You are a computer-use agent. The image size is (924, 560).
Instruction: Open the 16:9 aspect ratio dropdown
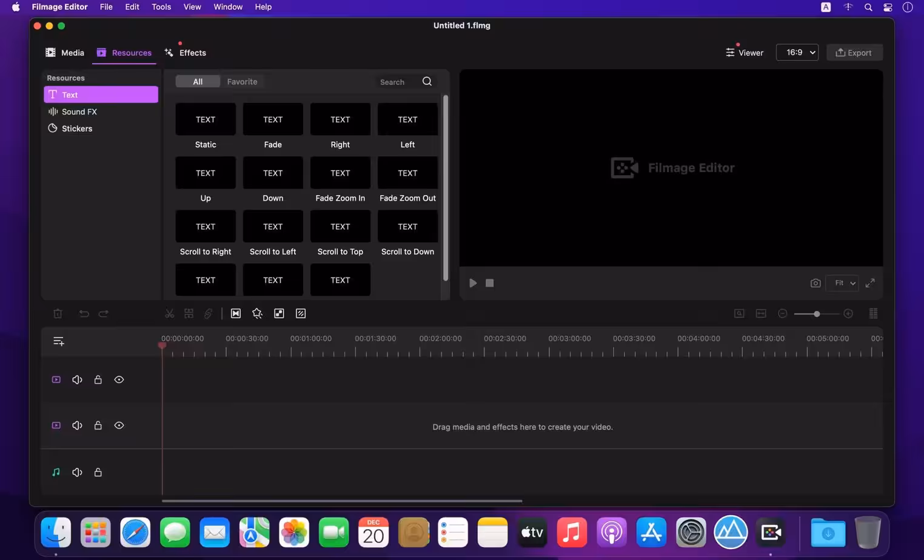click(x=797, y=52)
